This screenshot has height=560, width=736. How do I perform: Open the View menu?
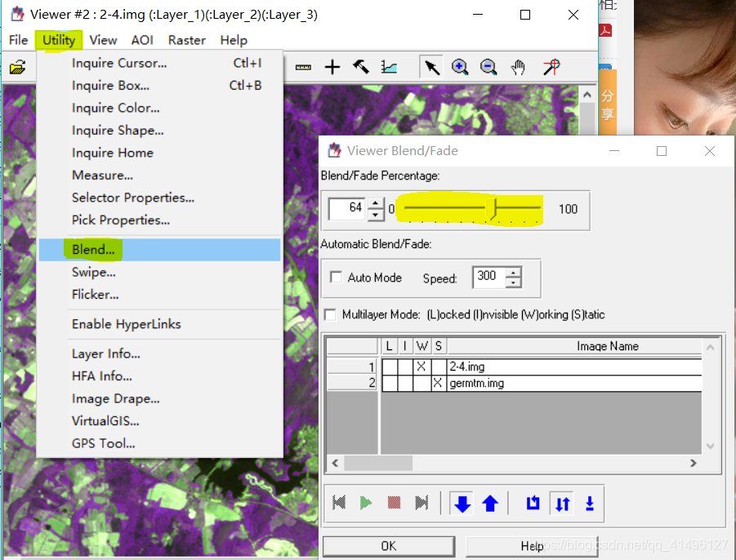(x=103, y=40)
